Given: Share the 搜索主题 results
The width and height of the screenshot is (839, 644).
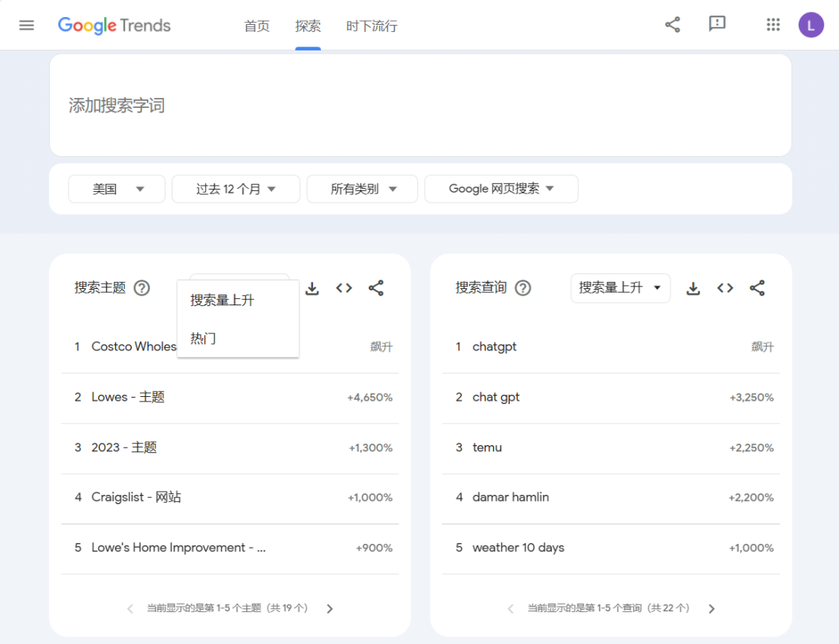Looking at the screenshot, I should [376, 287].
